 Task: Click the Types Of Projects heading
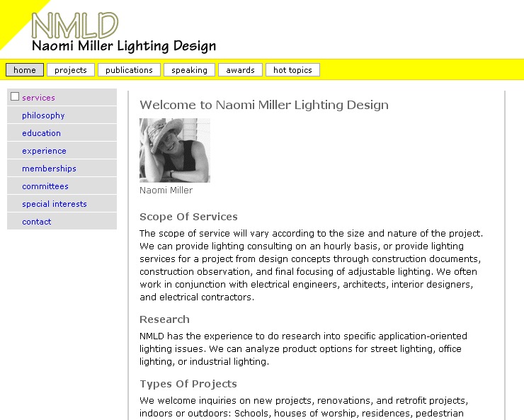pyautogui.click(x=188, y=384)
